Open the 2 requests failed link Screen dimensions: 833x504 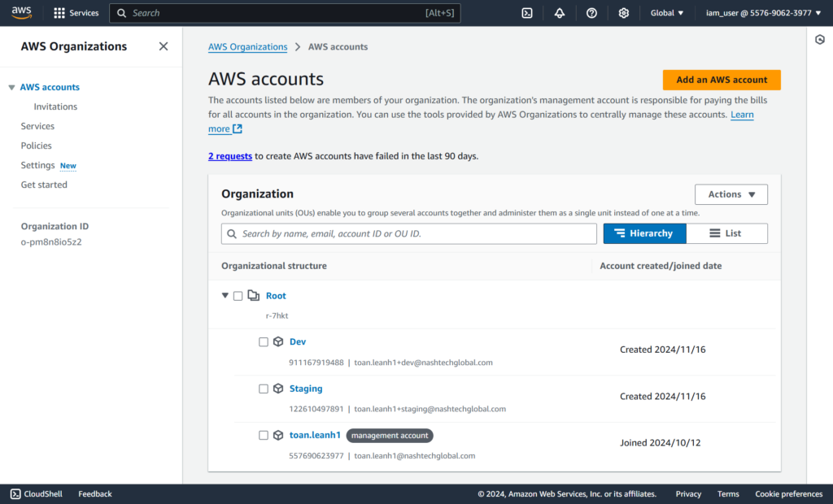coord(230,156)
